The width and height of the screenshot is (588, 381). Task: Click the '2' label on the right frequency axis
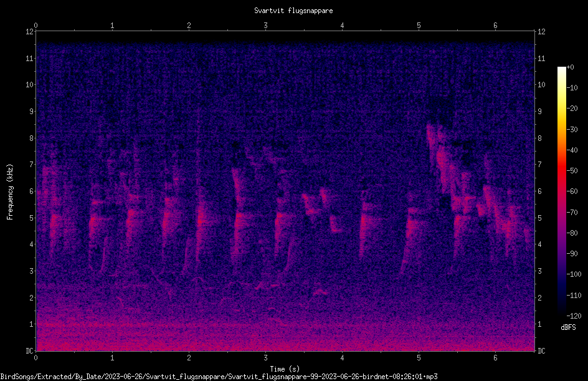pyautogui.click(x=539, y=297)
